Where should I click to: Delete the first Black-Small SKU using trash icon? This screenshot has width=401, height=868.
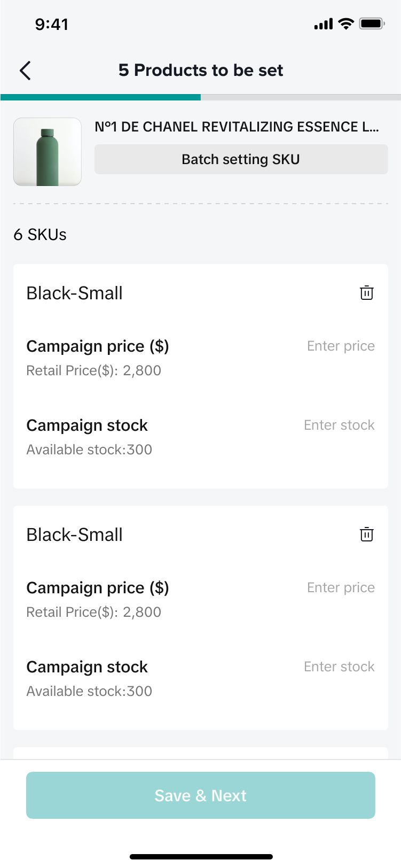(367, 293)
